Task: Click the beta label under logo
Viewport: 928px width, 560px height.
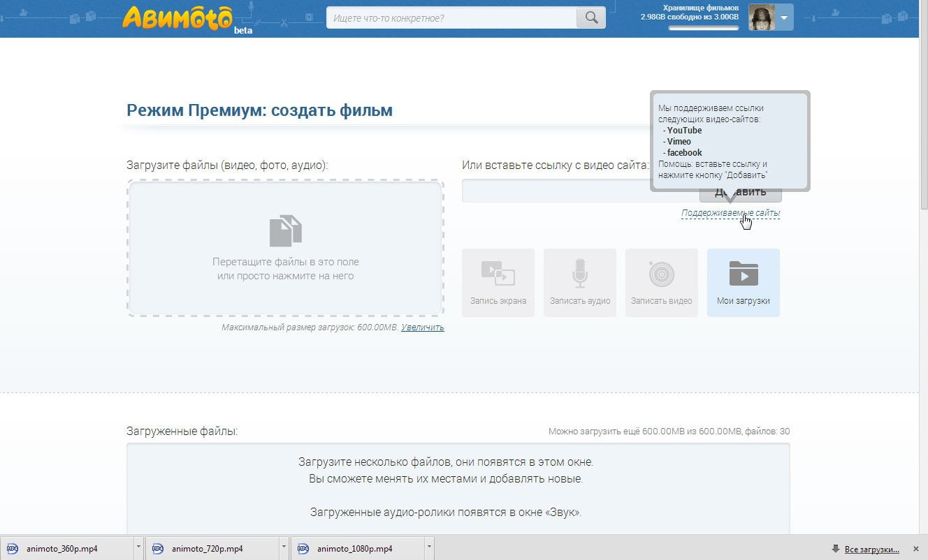Action: click(x=243, y=30)
